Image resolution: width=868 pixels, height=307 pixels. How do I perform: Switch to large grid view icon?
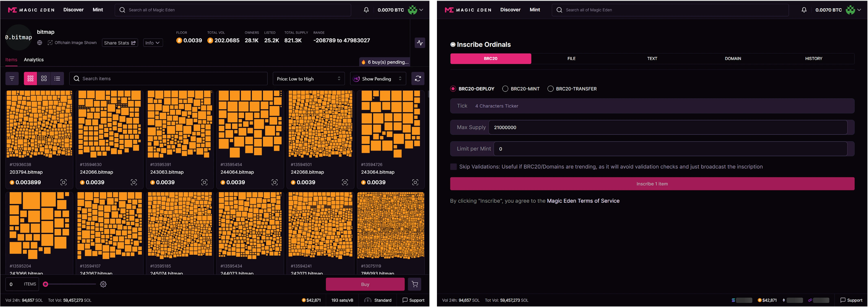[44, 78]
